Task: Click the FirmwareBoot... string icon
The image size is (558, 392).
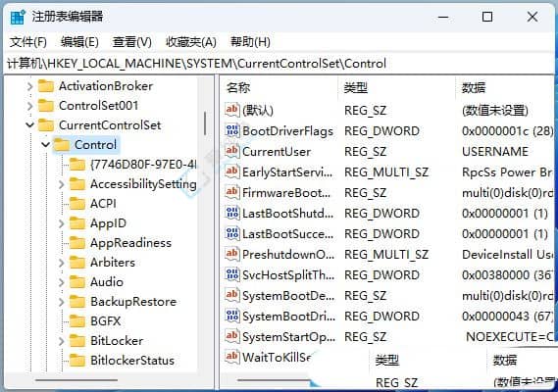Action: pos(232,192)
